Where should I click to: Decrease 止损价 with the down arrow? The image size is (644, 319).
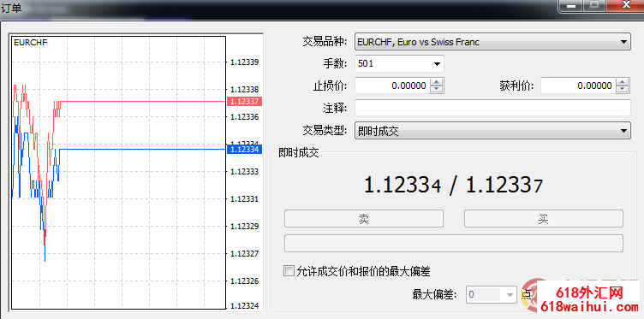(436, 89)
